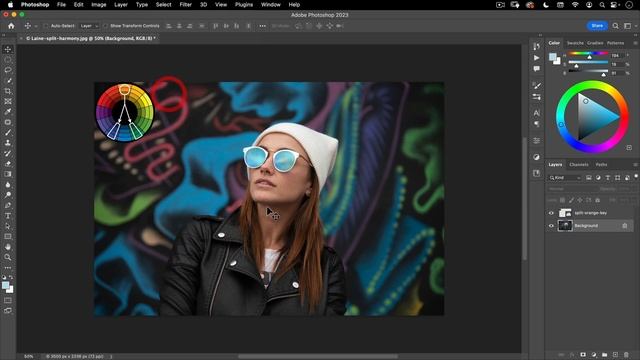This screenshot has width=640, height=360.
Task: Lock icon on the Background layer
Action: pos(624,226)
